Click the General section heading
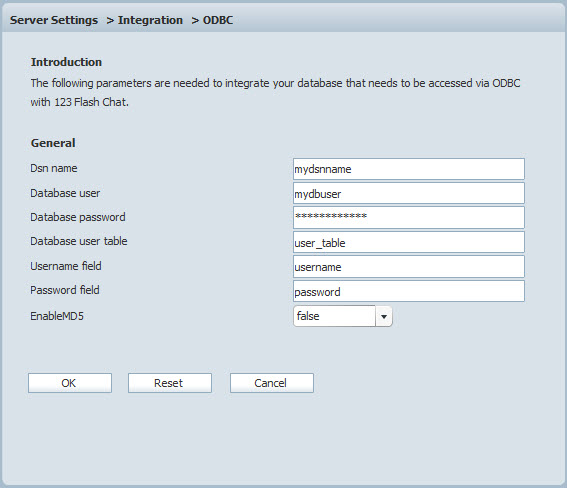This screenshot has width=567, height=488. (x=53, y=143)
